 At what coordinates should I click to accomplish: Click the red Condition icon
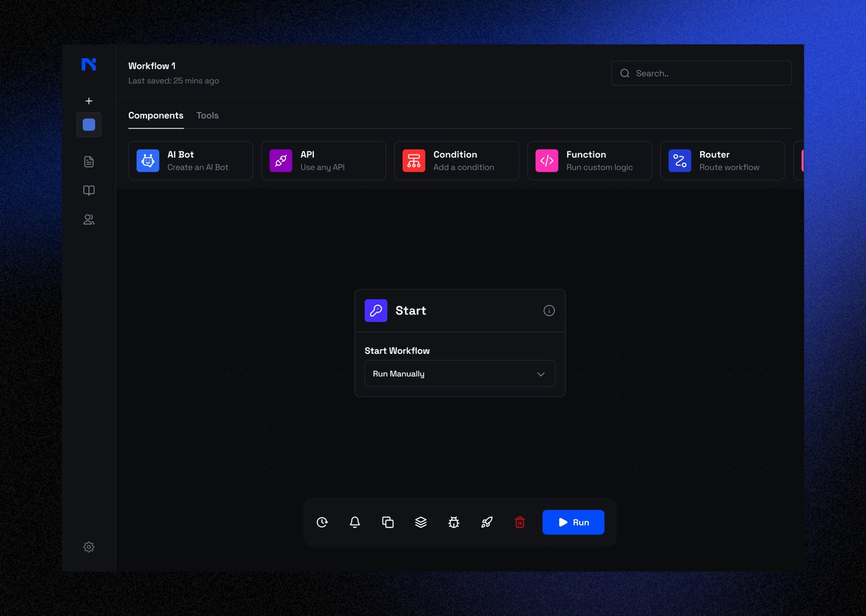414,160
